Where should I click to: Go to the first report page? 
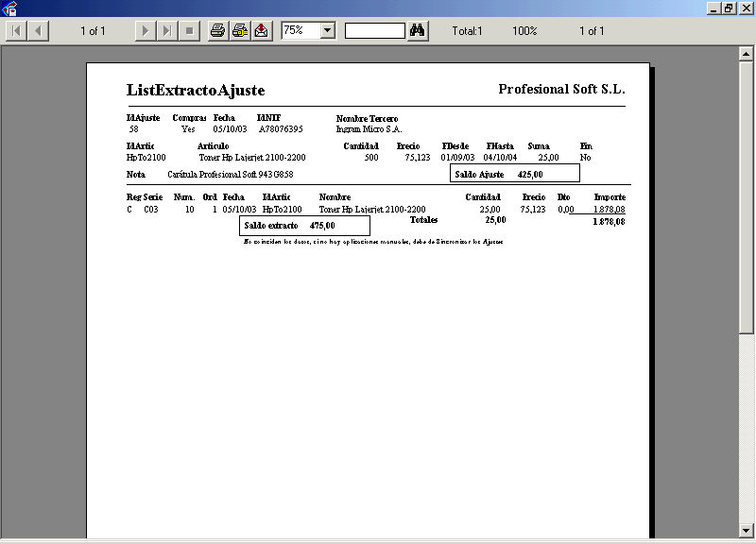pos(17,31)
